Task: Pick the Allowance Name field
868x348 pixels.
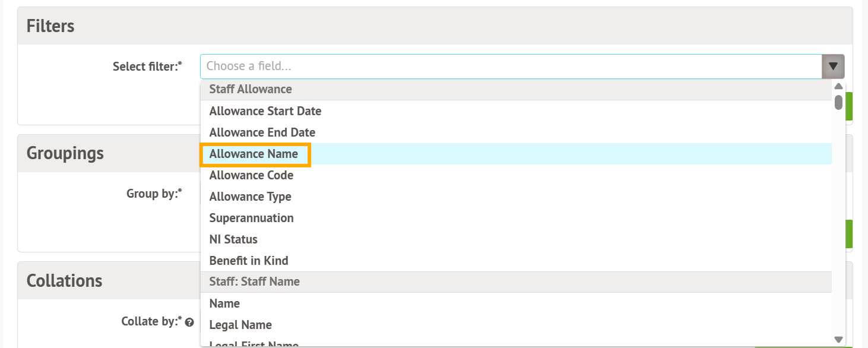Action: tap(254, 154)
